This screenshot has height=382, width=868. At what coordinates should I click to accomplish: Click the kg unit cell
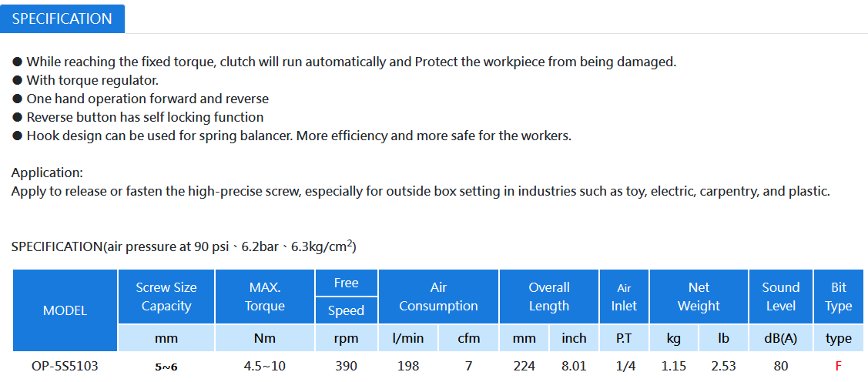[674, 338]
